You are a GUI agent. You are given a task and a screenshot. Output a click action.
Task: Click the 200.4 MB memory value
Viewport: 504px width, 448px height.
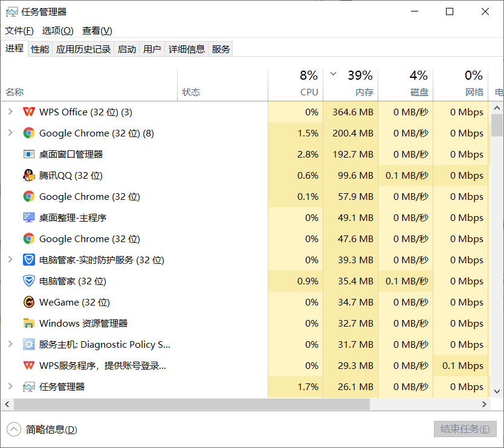(353, 133)
